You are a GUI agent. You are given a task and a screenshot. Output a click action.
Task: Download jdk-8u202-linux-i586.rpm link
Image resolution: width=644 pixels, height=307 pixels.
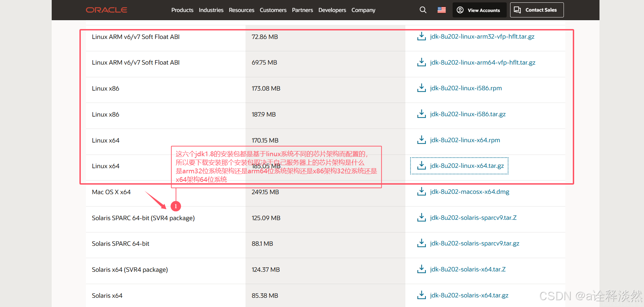click(x=466, y=88)
